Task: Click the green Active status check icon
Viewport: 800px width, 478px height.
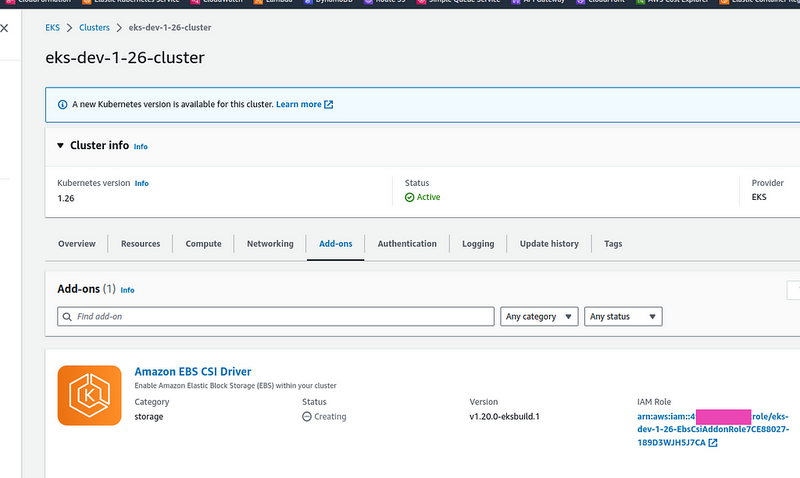Action: coord(409,197)
